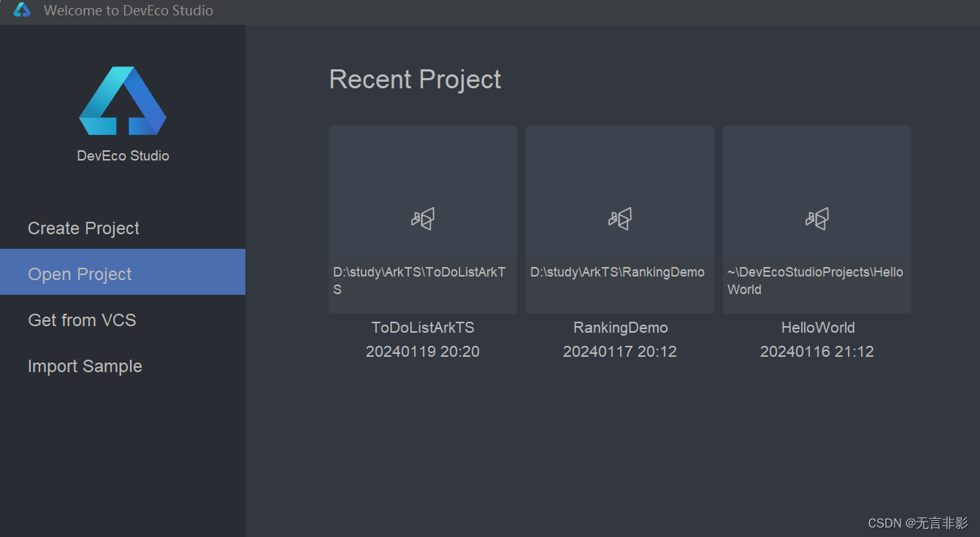The width and height of the screenshot is (980, 537).
Task: Click the DevEco Studio label under logo
Action: (x=123, y=156)
